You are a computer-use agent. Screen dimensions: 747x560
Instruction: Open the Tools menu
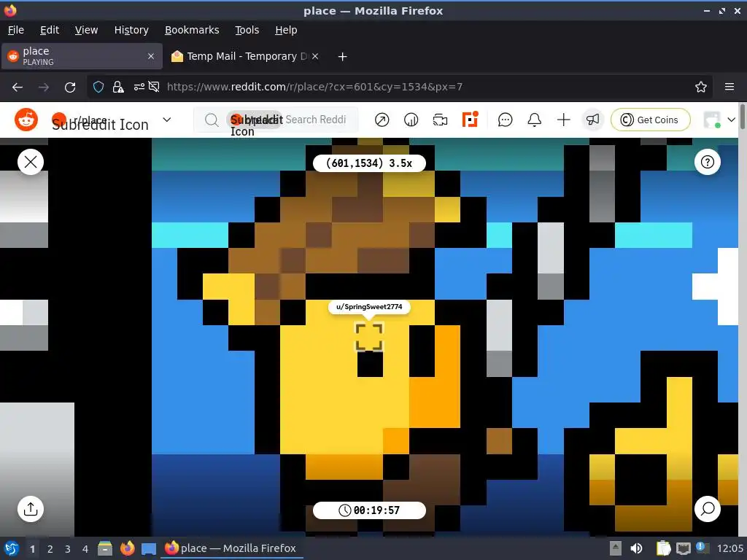[x=247, y=30]
